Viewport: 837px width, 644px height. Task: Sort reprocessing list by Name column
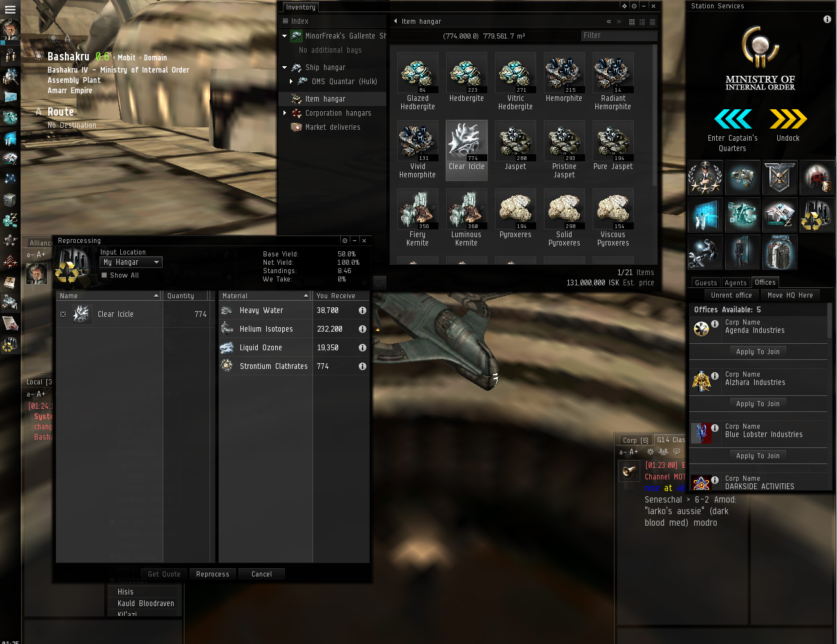tap(109, 296)
